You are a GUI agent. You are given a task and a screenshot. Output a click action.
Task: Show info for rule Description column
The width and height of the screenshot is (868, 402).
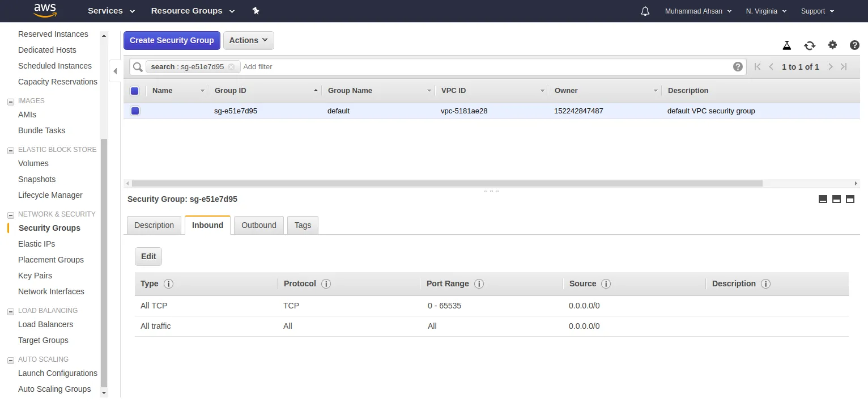click(x=765, y=284)
